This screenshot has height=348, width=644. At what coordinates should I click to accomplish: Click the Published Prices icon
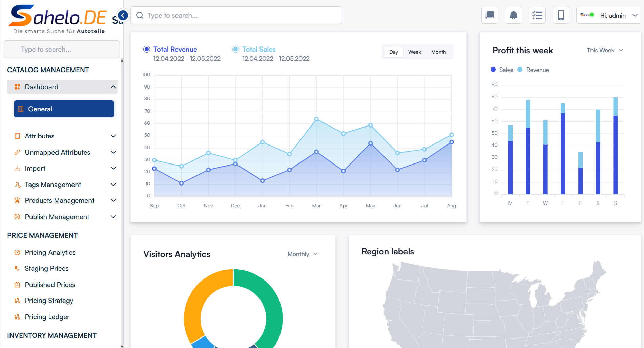click(x=17, y=285)
